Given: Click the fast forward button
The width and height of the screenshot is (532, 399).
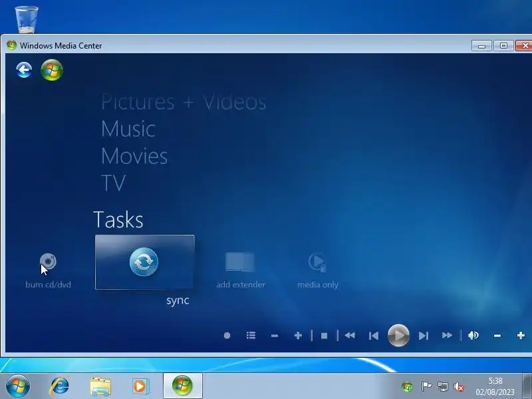Looking at the screenshot, I should coord(447,336).
